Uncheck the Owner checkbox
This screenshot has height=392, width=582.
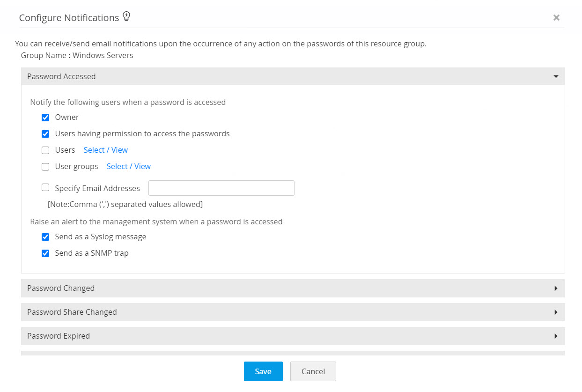[x=45, y=118]
